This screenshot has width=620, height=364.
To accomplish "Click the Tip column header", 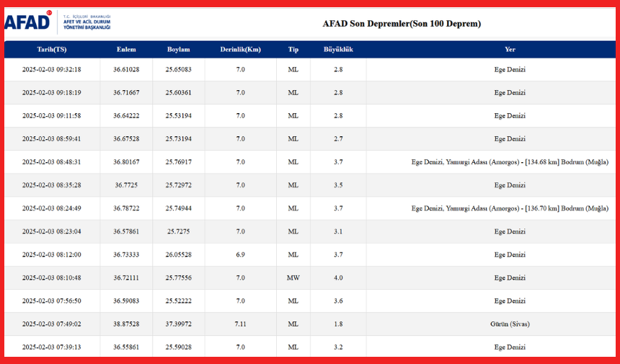I will click(x=293, y=50).
